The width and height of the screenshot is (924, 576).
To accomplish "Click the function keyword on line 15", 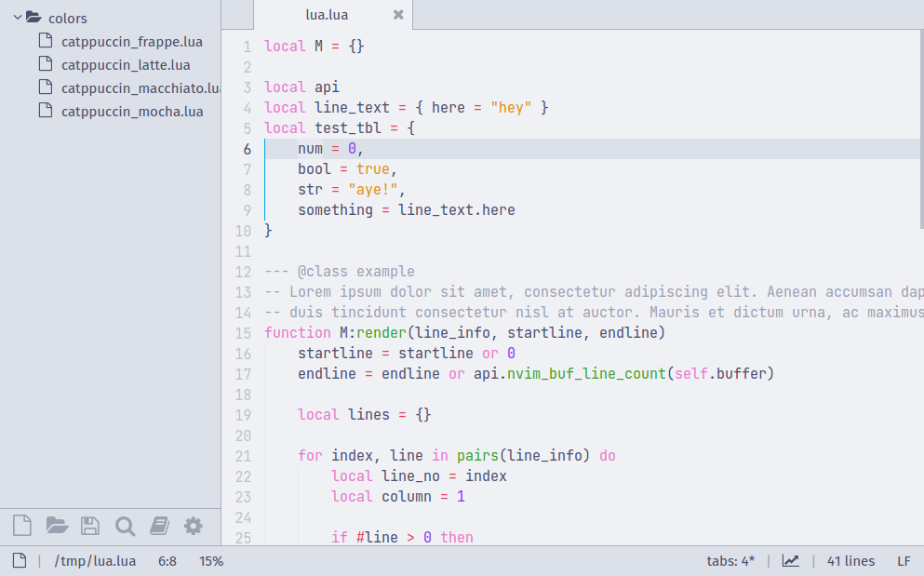I will [298, 333].
